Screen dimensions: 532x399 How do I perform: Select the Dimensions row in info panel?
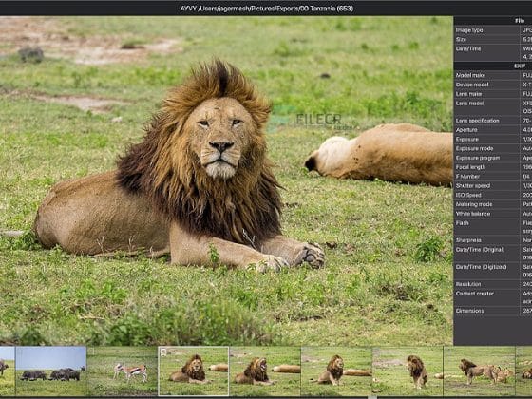click(493, 311)
